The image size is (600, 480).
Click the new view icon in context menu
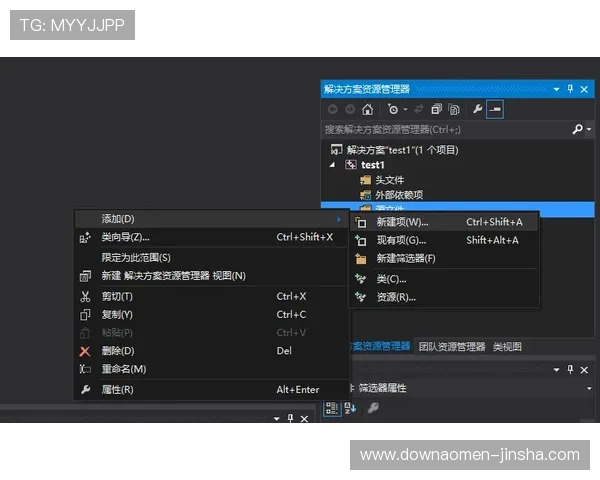(85, 276)
